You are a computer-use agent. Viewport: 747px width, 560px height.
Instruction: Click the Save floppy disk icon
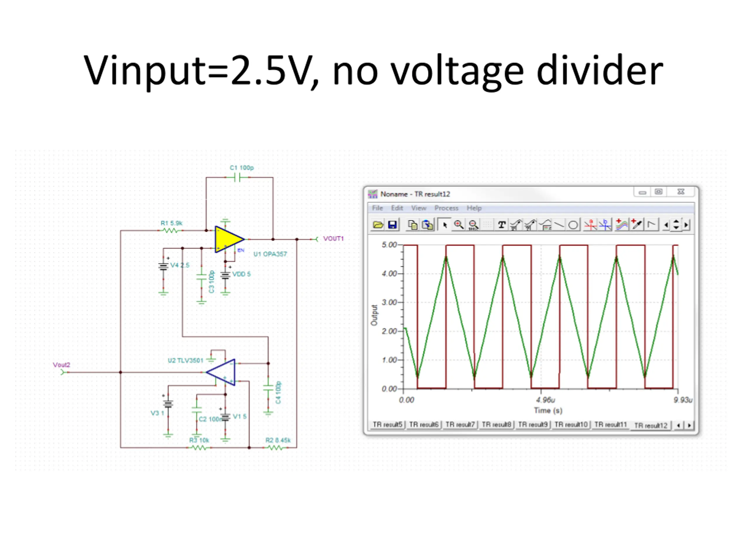tap(392, 225)
